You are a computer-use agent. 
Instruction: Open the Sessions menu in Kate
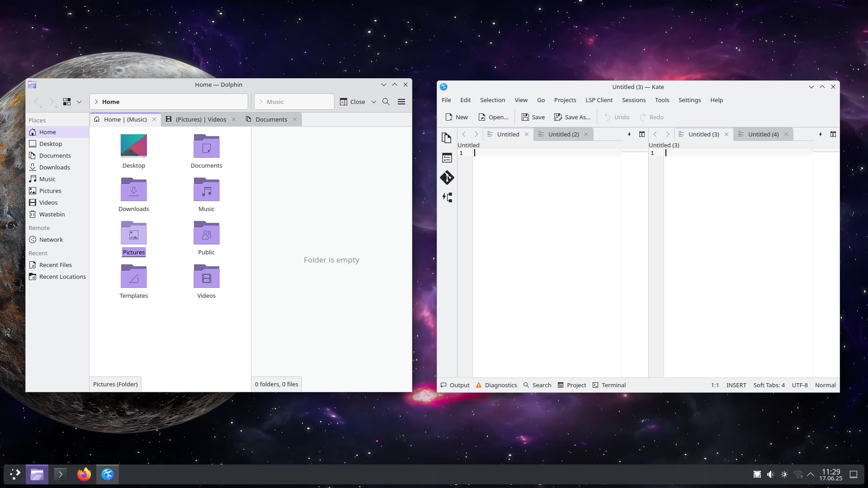pyautogui.click(x=633, y=100)
